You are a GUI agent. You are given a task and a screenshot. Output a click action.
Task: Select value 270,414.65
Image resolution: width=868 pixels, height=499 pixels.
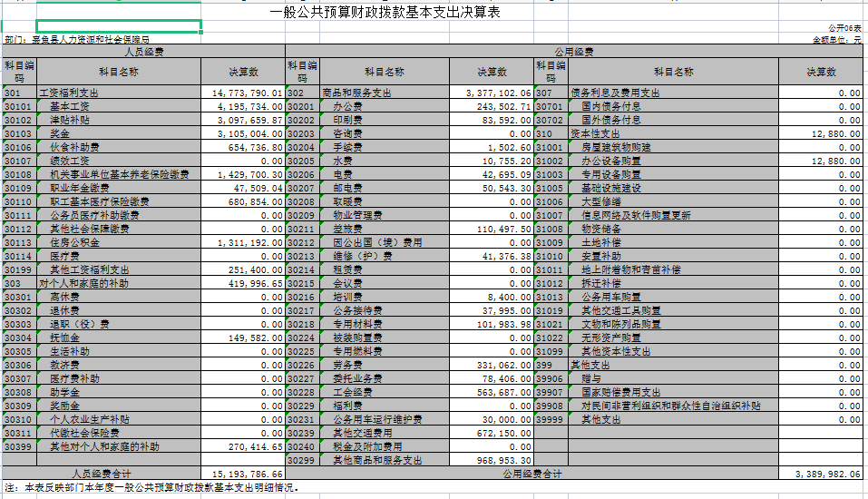[x=243, y=446]
